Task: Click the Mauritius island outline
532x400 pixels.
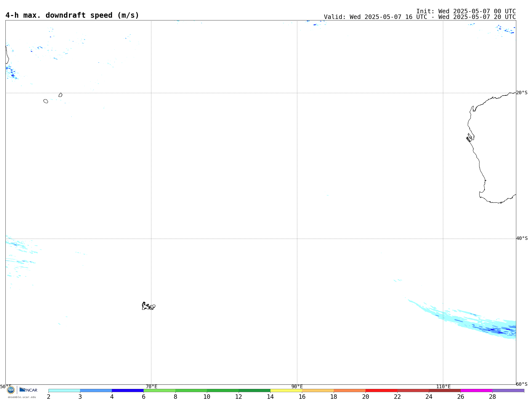Action: [x=60, y=95]
